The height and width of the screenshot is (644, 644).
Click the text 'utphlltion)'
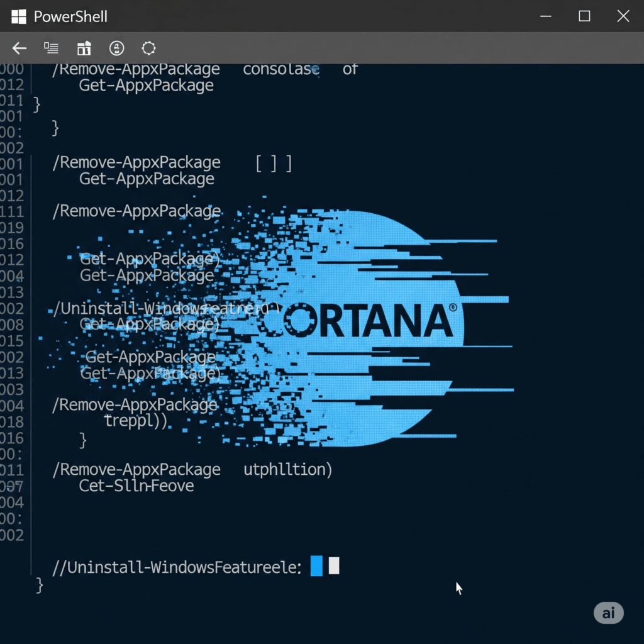tap(287, 469)
